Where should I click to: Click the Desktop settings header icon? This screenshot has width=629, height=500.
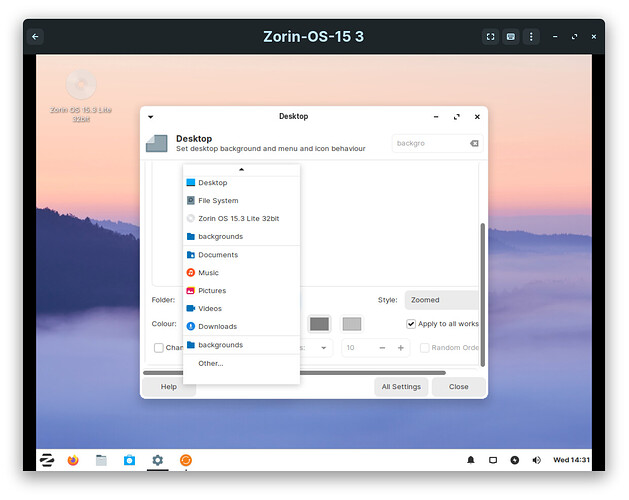pyautogui.click(x=157, y=143)
